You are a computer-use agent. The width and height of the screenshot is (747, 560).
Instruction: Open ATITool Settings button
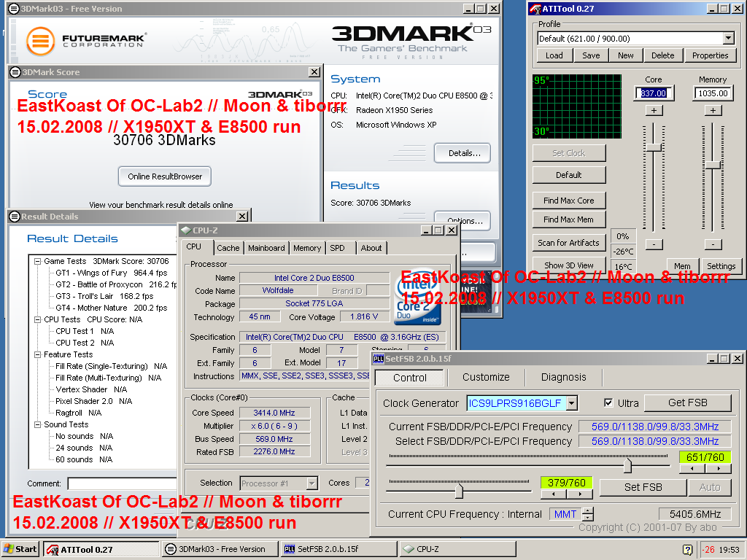pos(721,266)
